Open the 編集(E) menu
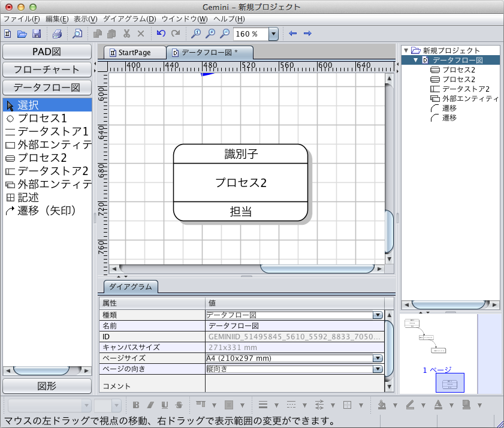This screenshot has height=428, width=504. 57,19
